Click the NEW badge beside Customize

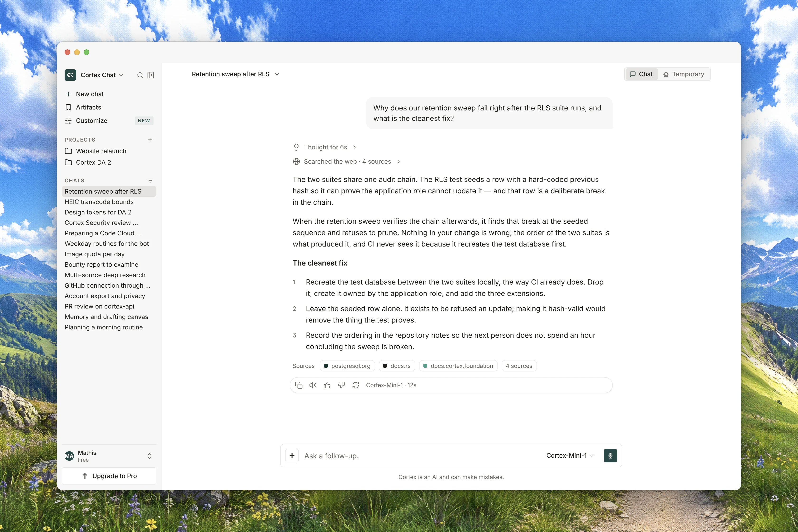[144, 121]
